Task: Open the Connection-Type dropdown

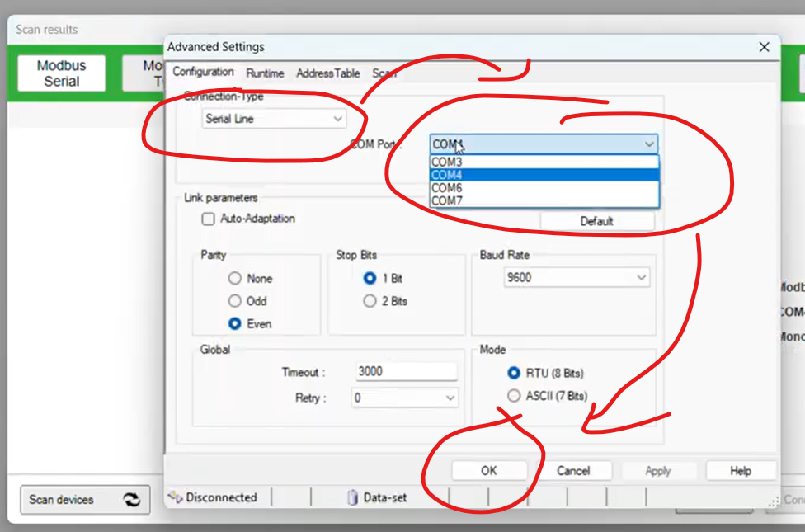Action: pos(274,119)
